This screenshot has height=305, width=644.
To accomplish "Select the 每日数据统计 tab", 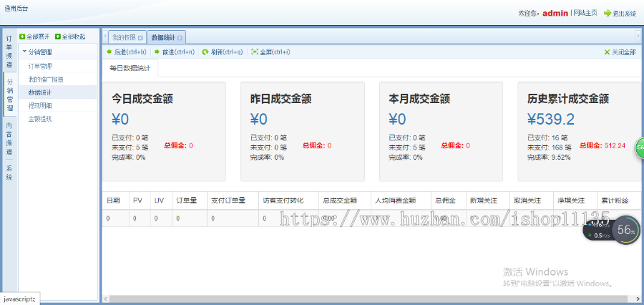I will coord(130,68).
